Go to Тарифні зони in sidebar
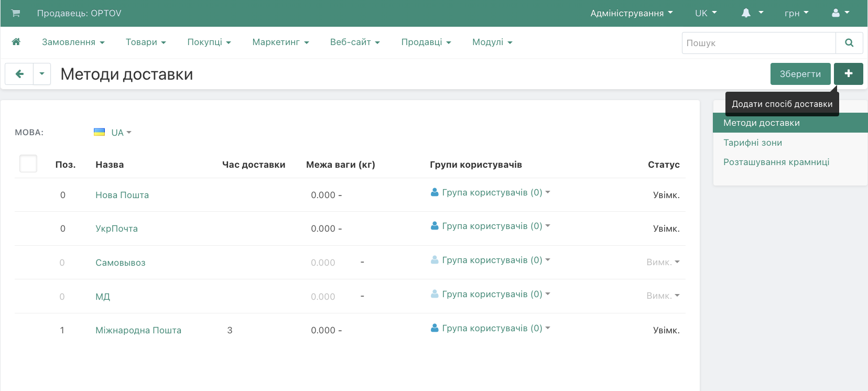This screenshot has height=391, width=868. tap(753, 143)
